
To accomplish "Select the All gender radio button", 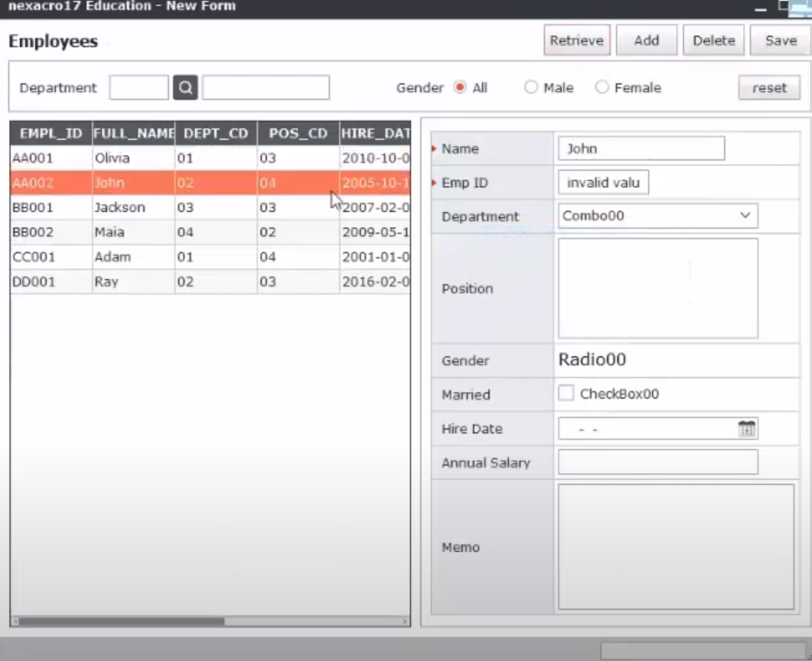I will point(460,87).
